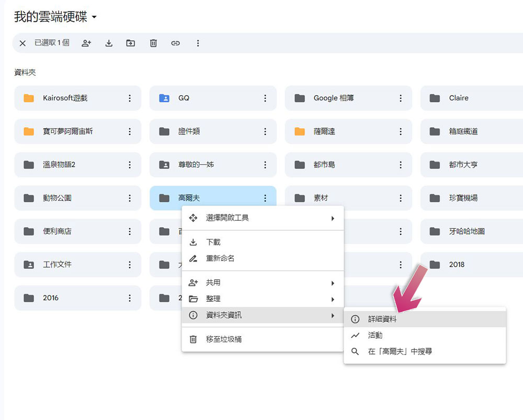
Task: Click the share (add person) toolbar icon
Action: coord(86,43)
